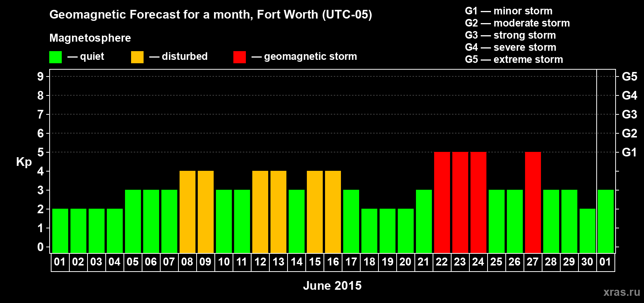The height and width of the screenshot is (303, 644).
Task: Click the date label 02
Action: click(78, 262)
